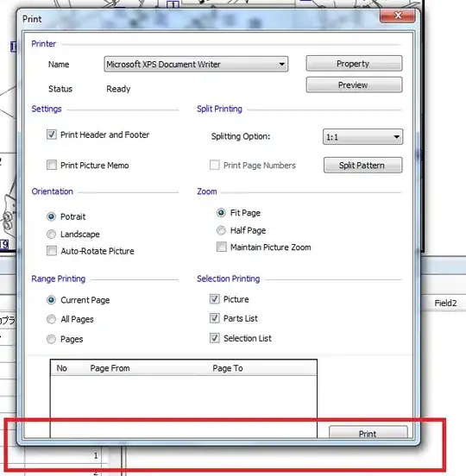Open the printer Name dropdown
Screen dimensions: 466x476
196,64
